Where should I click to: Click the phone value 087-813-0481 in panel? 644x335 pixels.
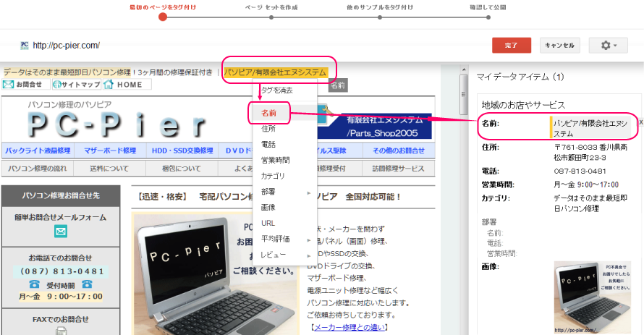580,171
